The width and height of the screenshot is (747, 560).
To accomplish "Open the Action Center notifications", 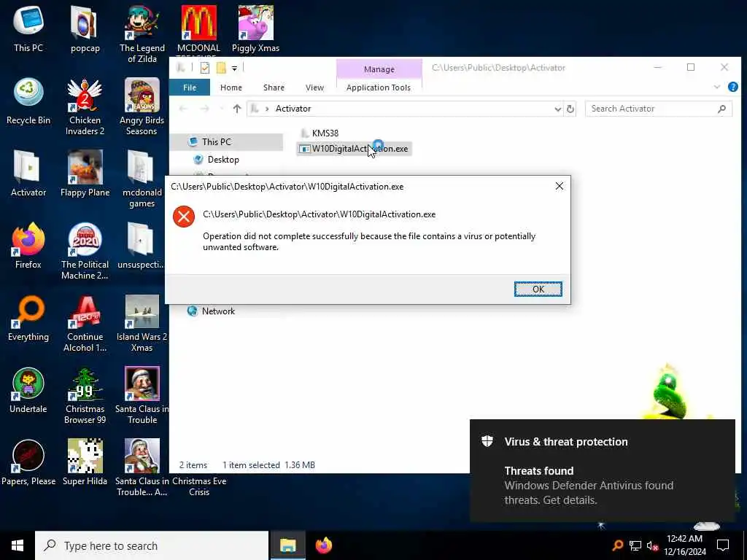I will [x=723, y=545].
